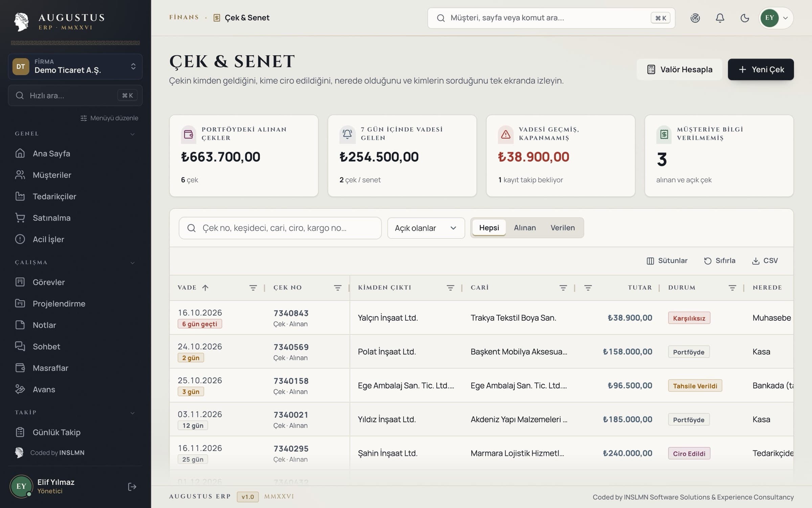Toggle dark mode with the moon icon
Viewport: 812px width, 508px height.
pos(744,18)
